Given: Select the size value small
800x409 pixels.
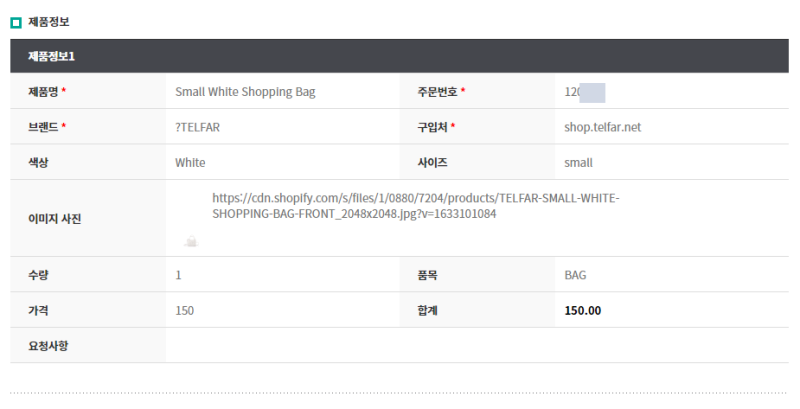Looking at the screenshot, I should tap(579, 163).
